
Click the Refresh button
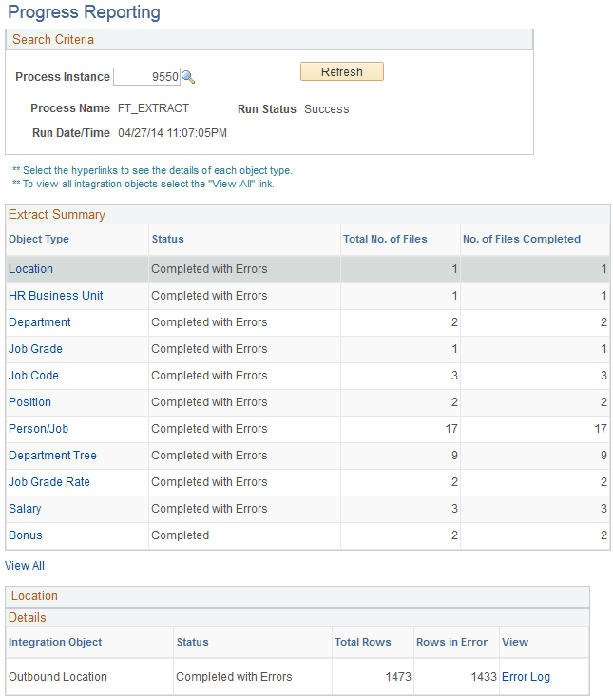click(x=342, y=72)
